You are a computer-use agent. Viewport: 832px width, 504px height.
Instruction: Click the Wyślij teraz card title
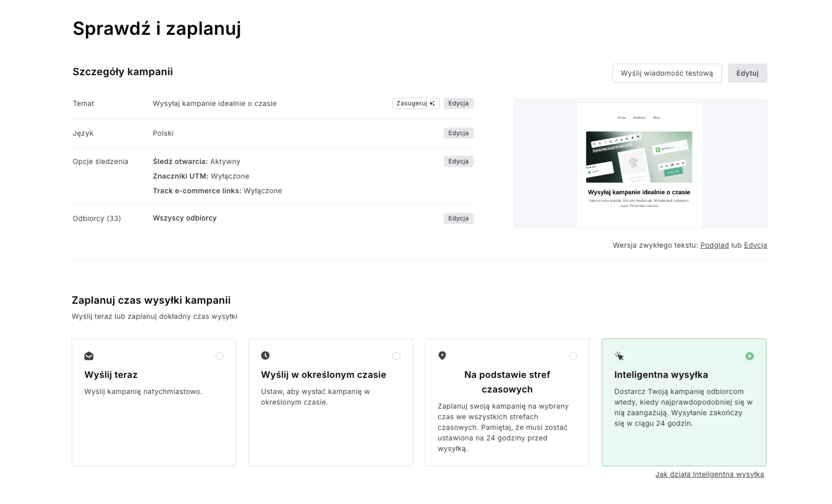tap(111, 375)
